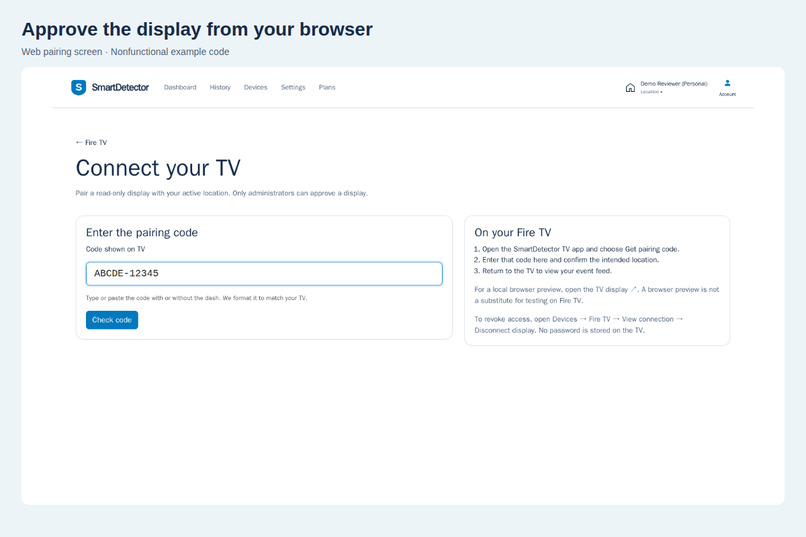Open Settings in the top navigation

293,87
